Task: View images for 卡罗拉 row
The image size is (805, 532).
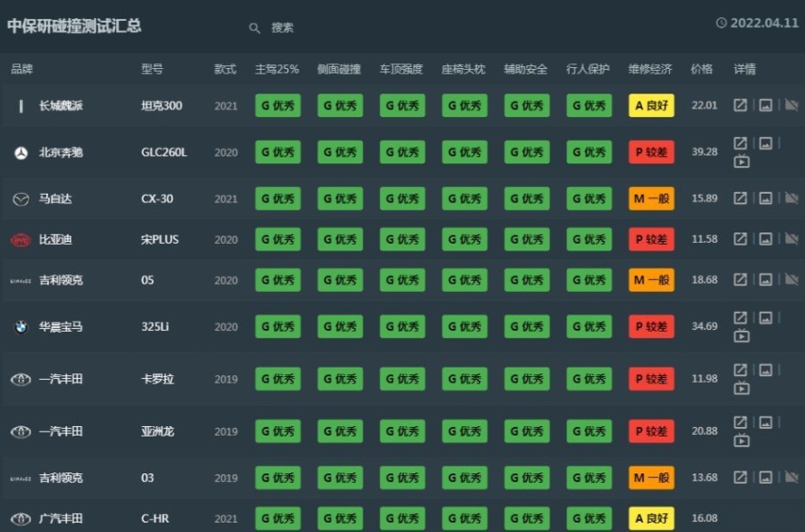Action: click(765, 369)
